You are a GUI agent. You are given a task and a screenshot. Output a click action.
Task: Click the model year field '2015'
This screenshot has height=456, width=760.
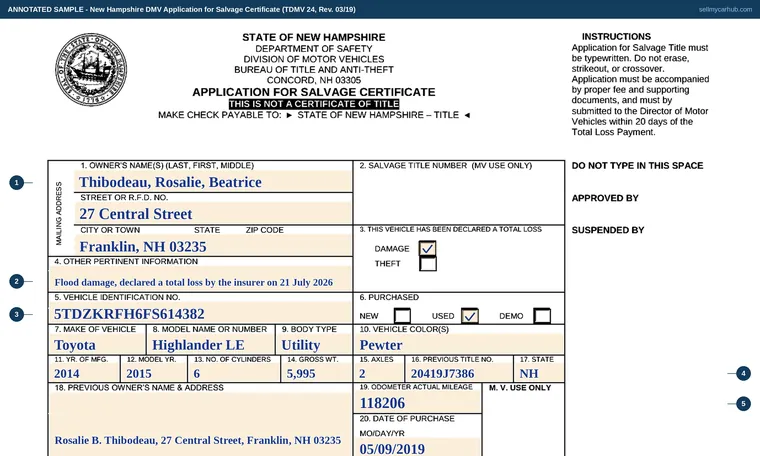tap(154, 373)
